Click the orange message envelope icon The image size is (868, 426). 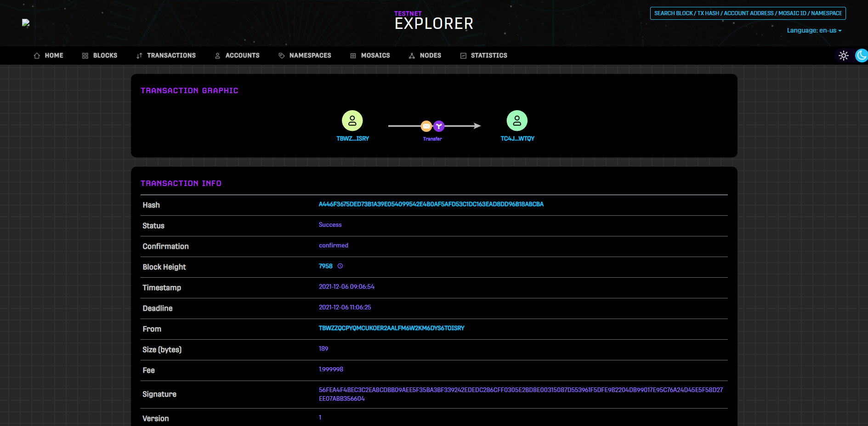pos(426,126)
